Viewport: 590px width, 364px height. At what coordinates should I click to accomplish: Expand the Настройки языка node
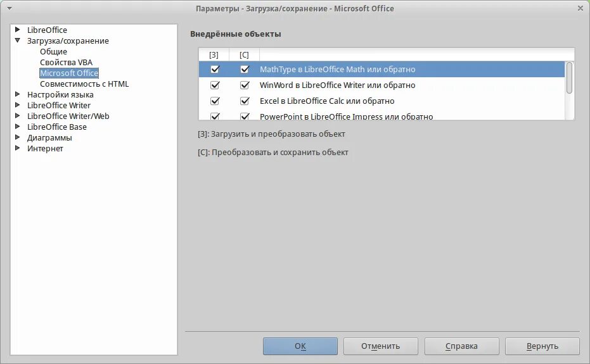point(17,94)
